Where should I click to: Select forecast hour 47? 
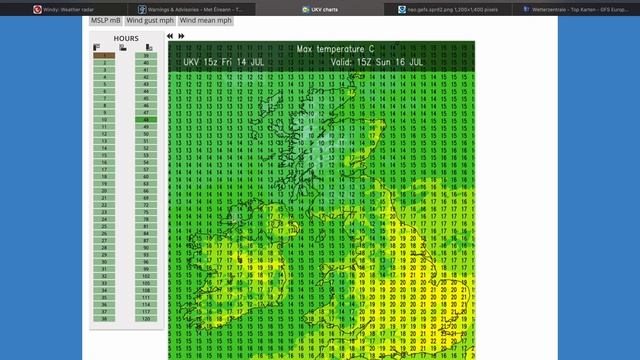point(146,113)
